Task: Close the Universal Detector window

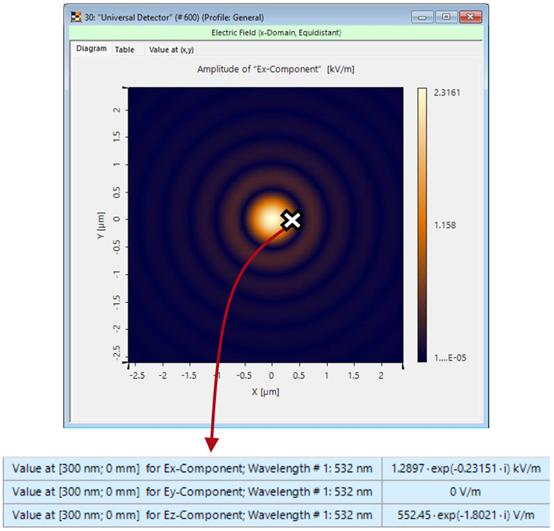Action: [x=470, y=17]
